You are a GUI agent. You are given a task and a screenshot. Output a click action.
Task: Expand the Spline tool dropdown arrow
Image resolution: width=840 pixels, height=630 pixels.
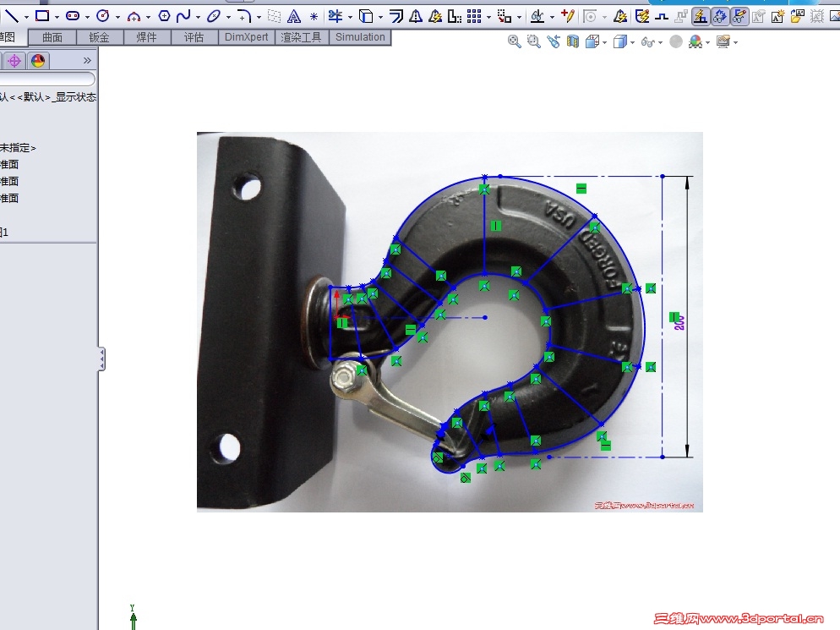(199, 17)
